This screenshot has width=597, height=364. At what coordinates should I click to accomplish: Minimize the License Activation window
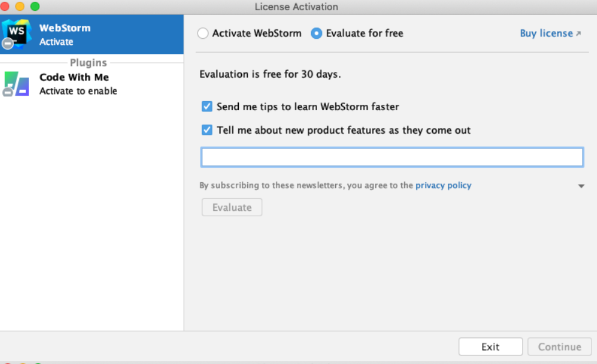coord(20,7)
